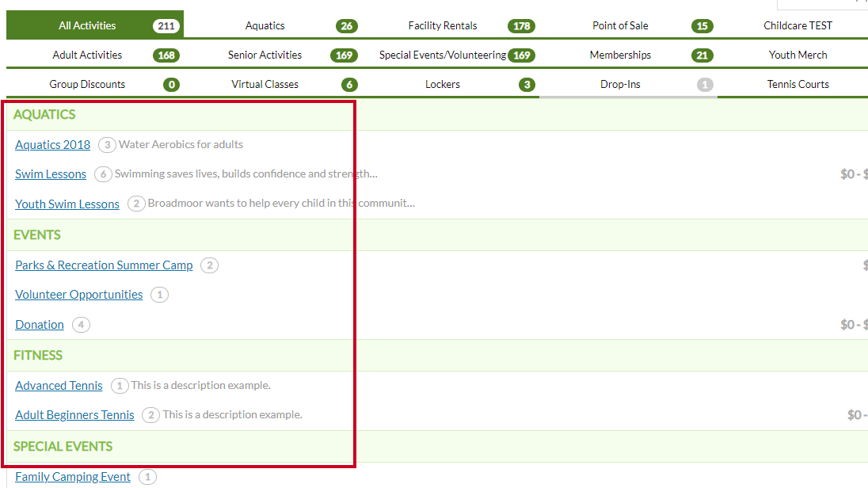Click the 178 badge beside Facility Rentals
This screenshot has height=488, width=868.
click(x=521, y=25)
